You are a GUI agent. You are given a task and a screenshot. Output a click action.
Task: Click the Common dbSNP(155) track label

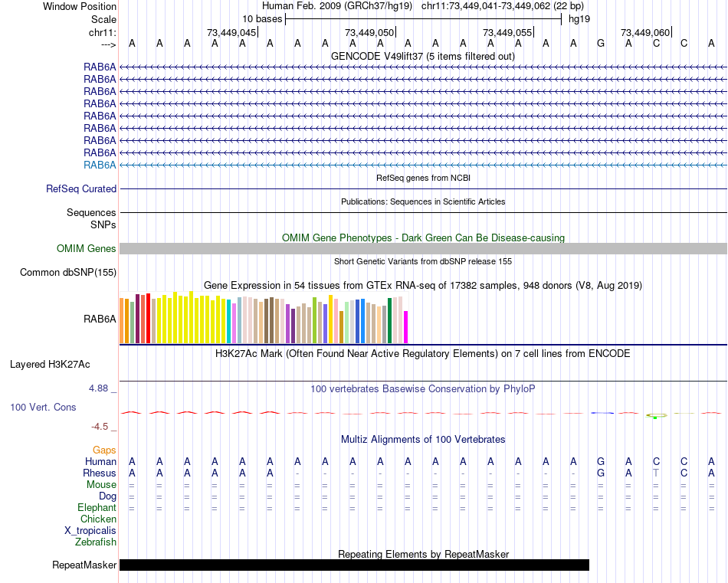(68, 273)
